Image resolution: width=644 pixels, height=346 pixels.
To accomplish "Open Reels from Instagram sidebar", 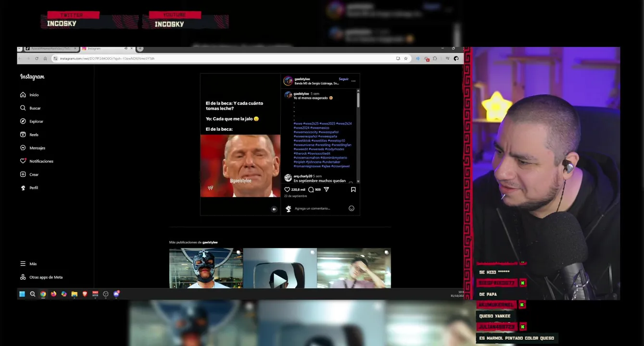I will [29, 135].
